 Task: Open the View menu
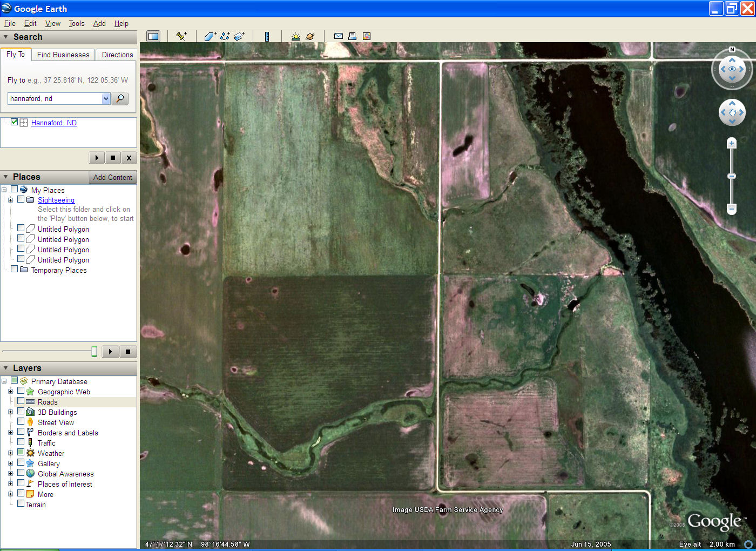53,23
